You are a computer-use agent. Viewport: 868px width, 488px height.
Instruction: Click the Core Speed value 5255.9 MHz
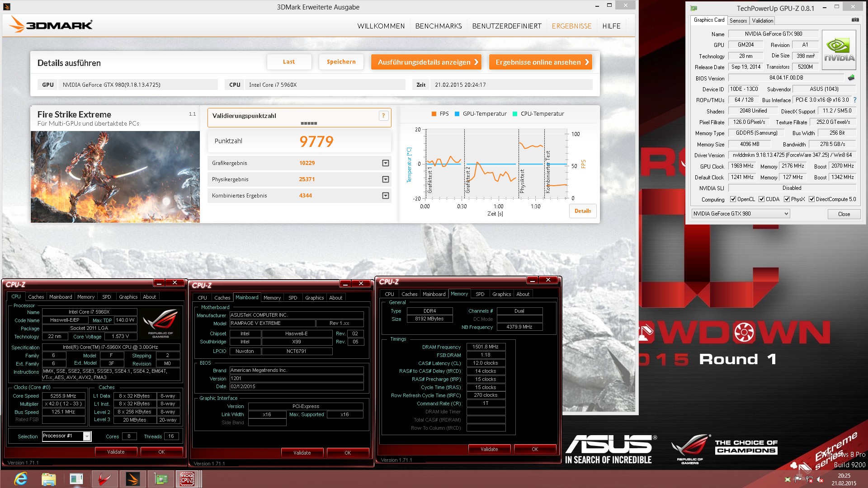[63, 396]
